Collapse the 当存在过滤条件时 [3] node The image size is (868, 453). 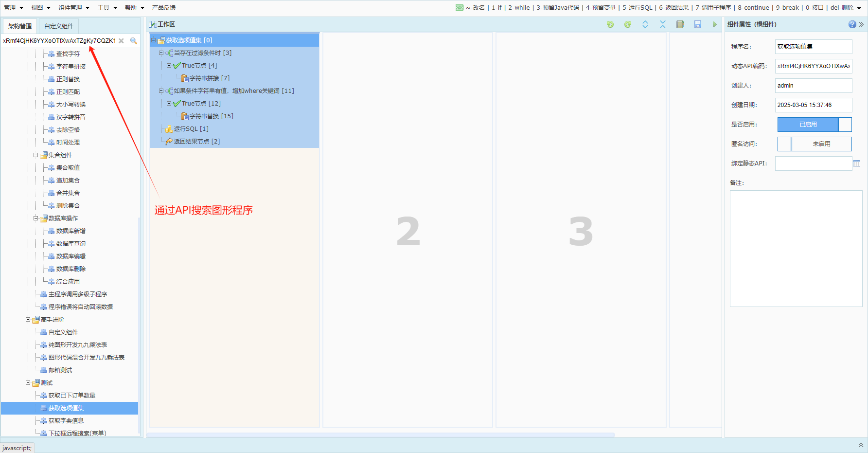(x=161, y=53)
